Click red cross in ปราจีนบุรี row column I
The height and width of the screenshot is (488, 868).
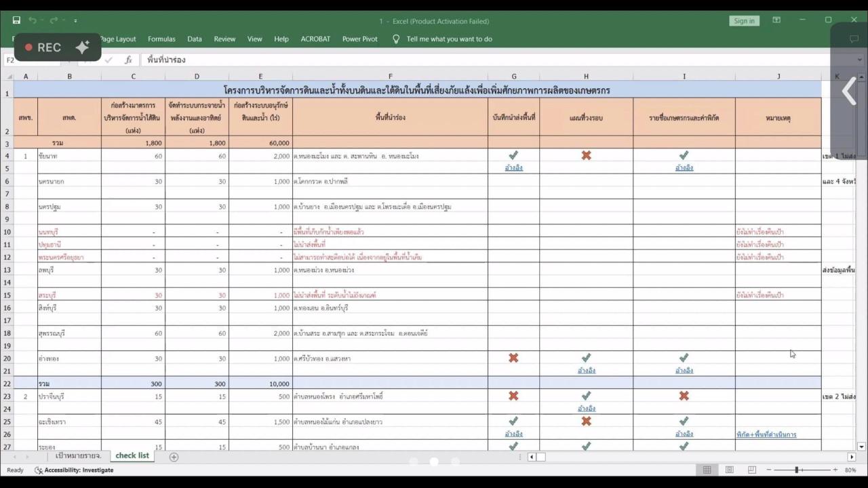(684, 396)
